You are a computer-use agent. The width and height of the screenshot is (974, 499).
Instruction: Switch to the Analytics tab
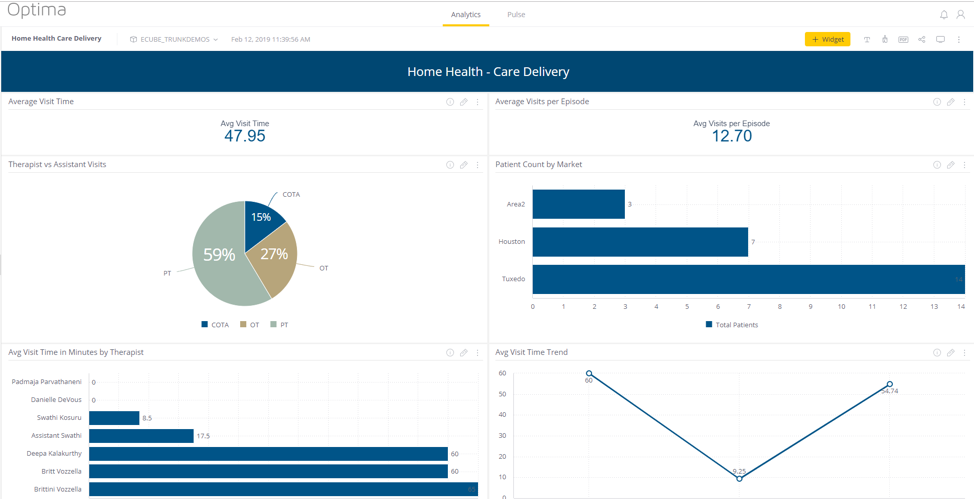466,14
